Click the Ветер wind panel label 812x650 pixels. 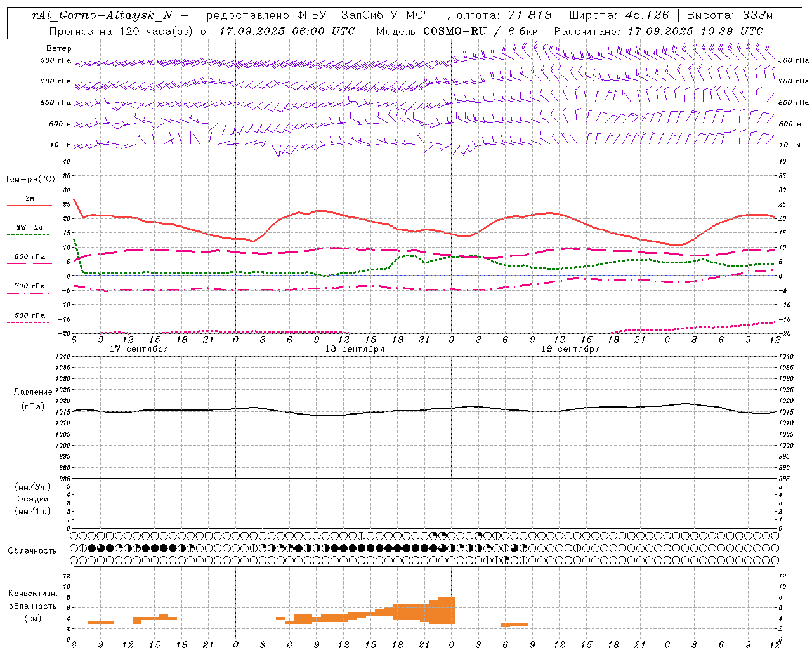59,48
